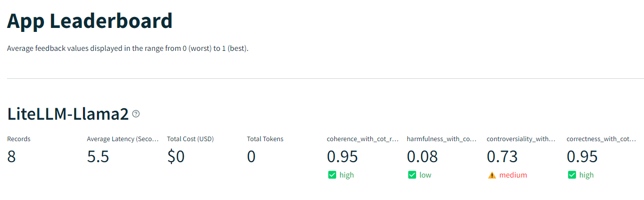The image size is (644, 200).
Task: Click the controversiality_with metric label
Action: (x=521, y=139)
